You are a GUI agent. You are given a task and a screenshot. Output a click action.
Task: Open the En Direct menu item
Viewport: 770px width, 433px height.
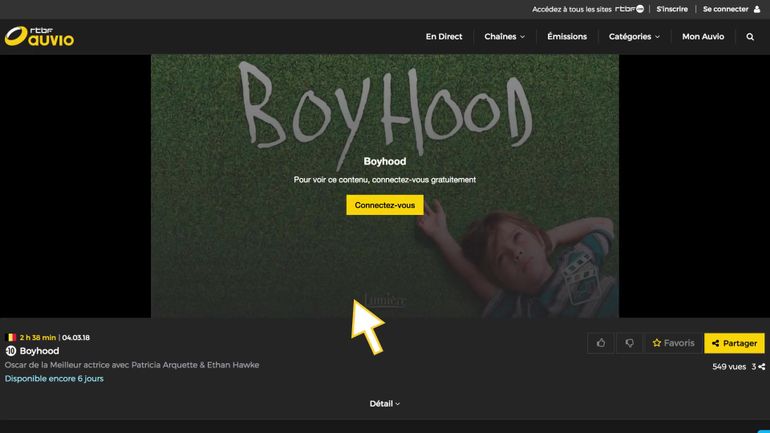[444, 37]
